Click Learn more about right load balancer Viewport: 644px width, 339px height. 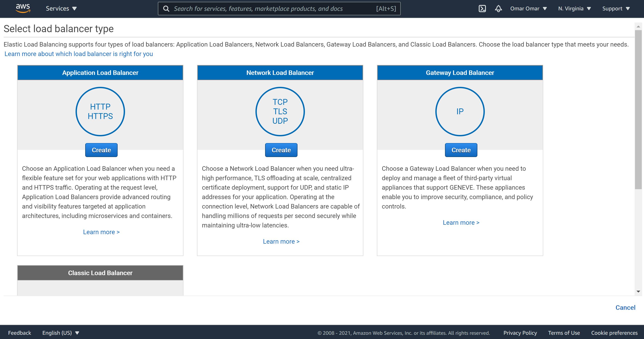tap(78, 53)
